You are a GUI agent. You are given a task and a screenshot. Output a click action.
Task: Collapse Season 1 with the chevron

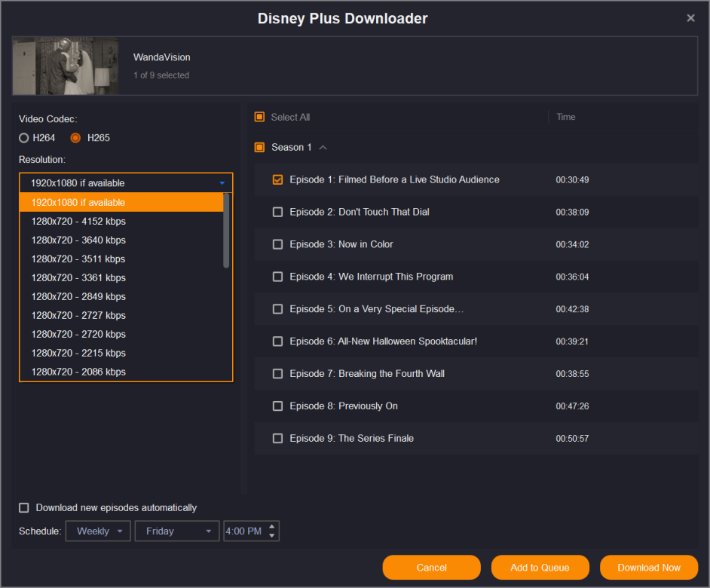coord(323,148)
